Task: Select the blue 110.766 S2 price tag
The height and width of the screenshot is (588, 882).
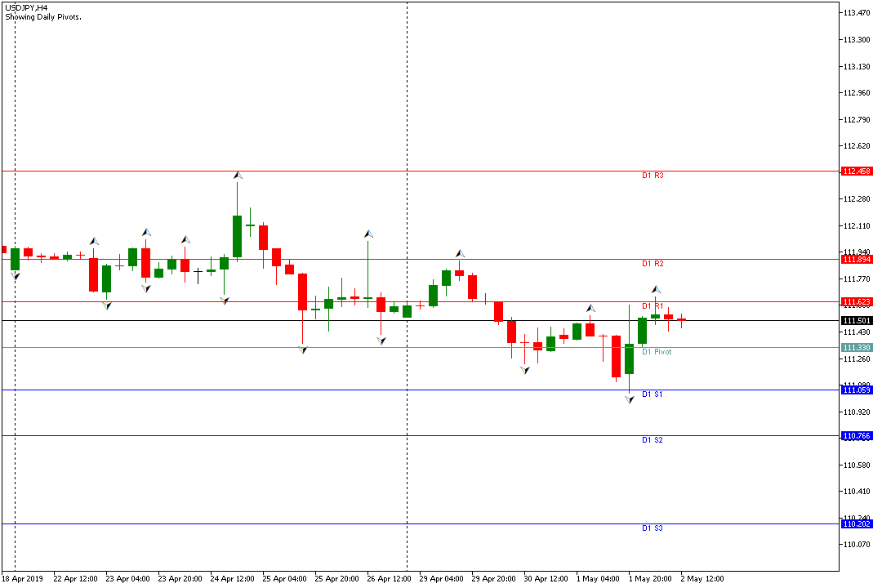Action: coord(857,436)
